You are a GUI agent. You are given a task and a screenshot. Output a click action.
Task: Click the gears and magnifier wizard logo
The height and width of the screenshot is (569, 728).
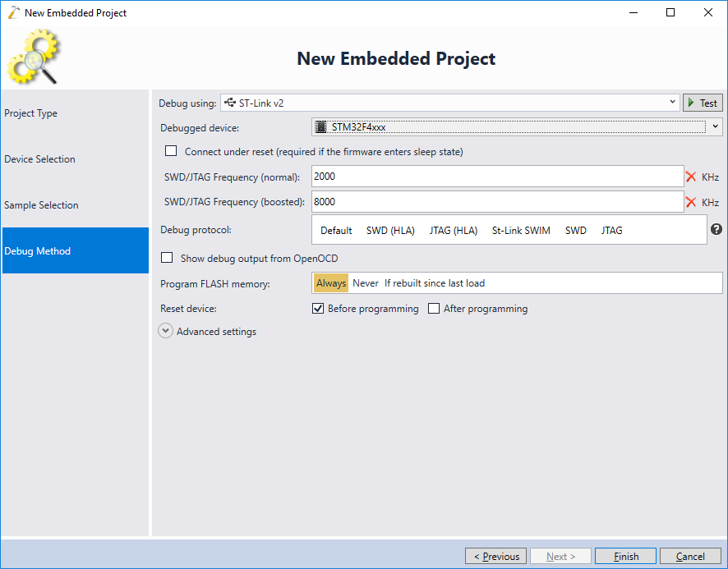pyautogui.click(x=33, y=57)
